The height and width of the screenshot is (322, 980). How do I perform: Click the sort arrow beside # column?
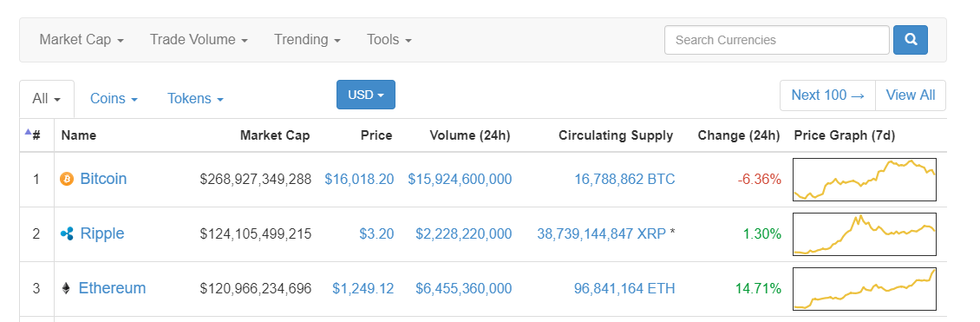click(28, 132)
